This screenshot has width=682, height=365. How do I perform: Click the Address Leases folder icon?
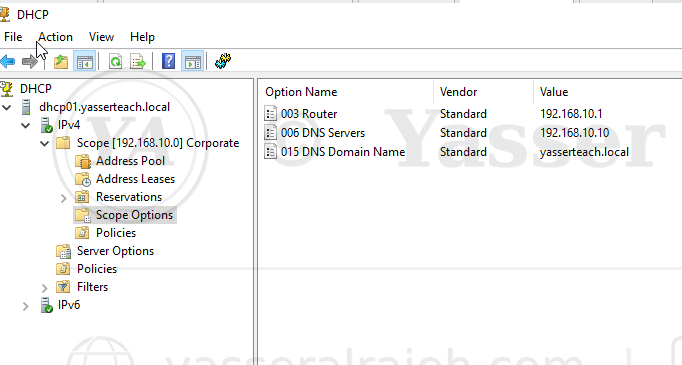pos(83,179)
